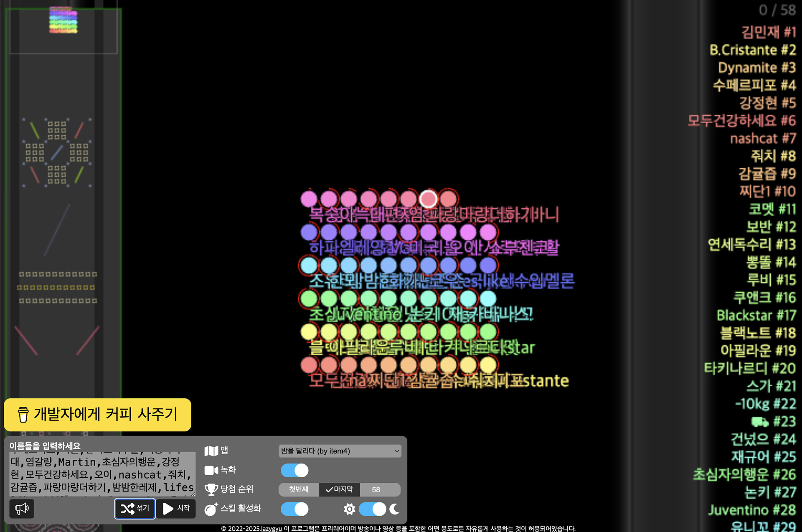Shuffle names with the 섞기 button
Viewport: 802px width, 532px height.
tap(135, 509)
